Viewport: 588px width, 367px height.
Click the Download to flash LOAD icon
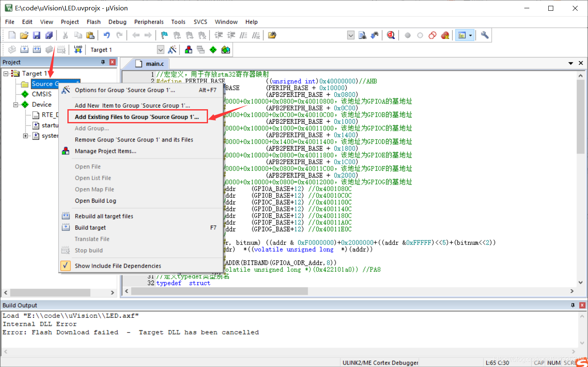78,50
